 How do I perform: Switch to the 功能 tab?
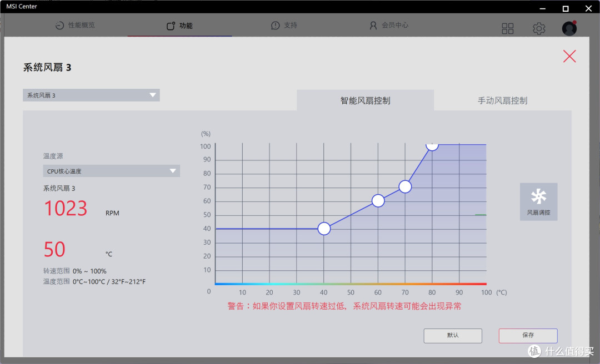pyautogui.click(x=179, y=26)
